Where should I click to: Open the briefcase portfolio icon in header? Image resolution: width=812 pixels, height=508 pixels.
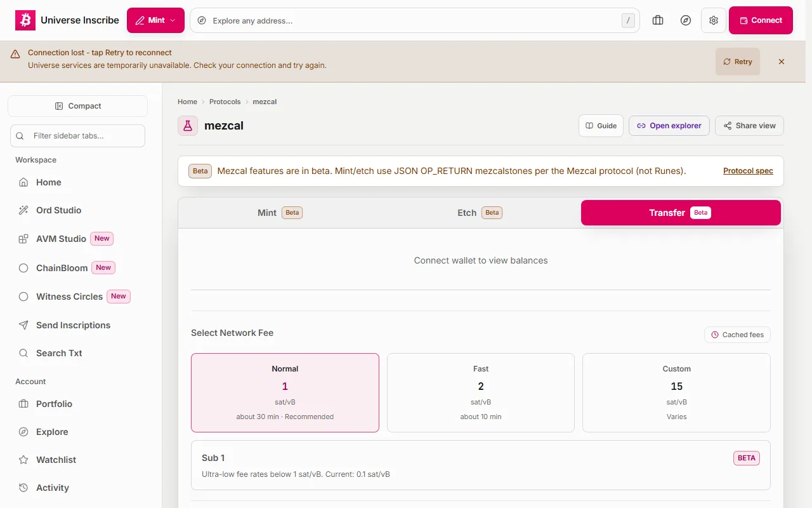point(658,20)
